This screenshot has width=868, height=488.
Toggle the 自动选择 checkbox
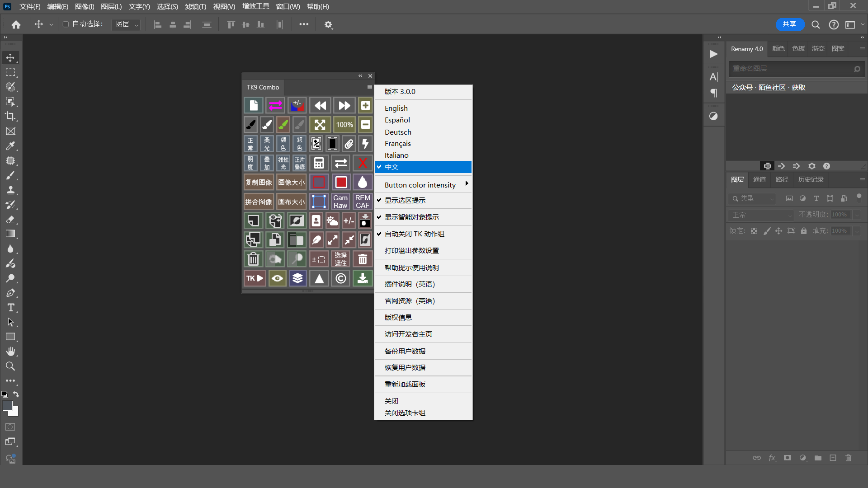click(x=66, y=24)
